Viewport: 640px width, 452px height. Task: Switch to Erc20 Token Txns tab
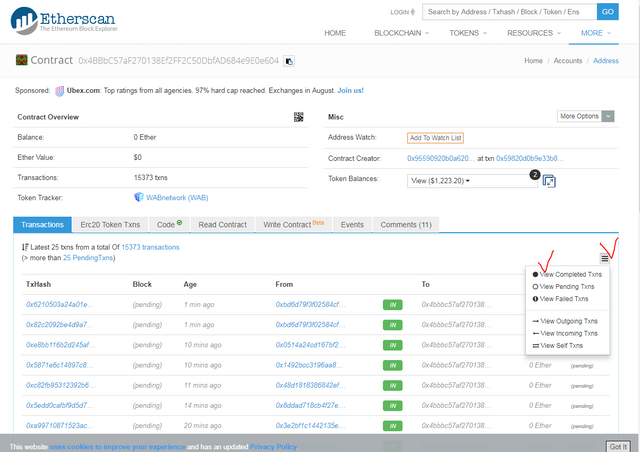pyautogui.click(x=110, y=225)
